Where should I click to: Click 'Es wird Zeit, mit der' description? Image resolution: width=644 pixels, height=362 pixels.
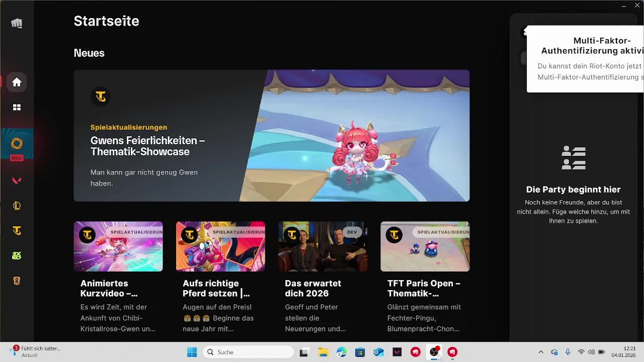click(x=118, y=318)
